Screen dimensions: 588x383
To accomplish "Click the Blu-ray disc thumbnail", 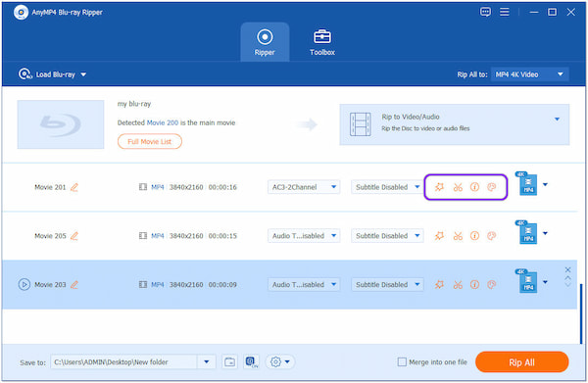I will click(x=61, y=124).
